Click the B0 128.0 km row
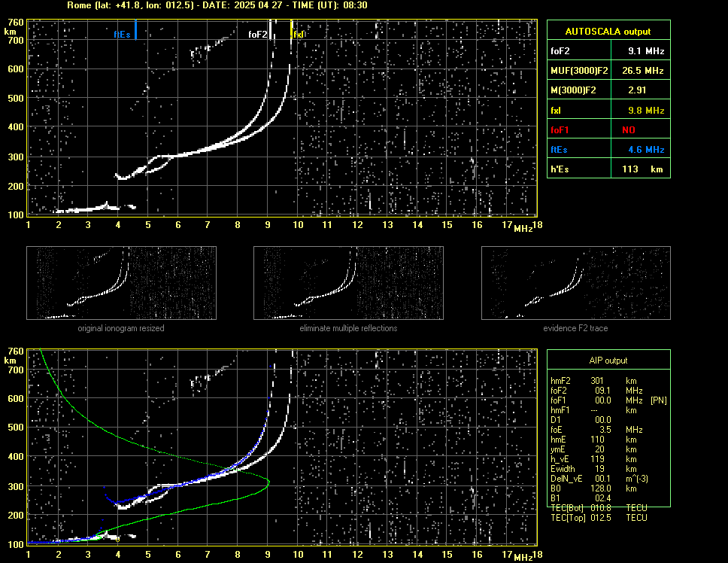Image resolution: width=728 pixels, height=563 pixels. 593,488
